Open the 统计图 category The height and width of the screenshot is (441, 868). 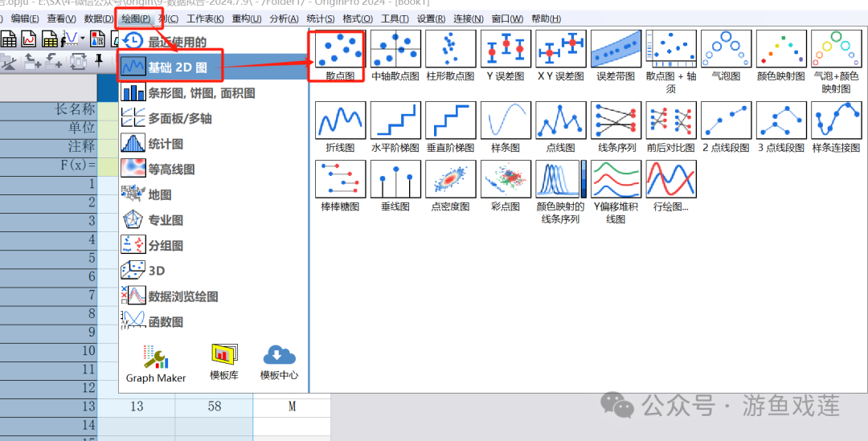(213, 144)
